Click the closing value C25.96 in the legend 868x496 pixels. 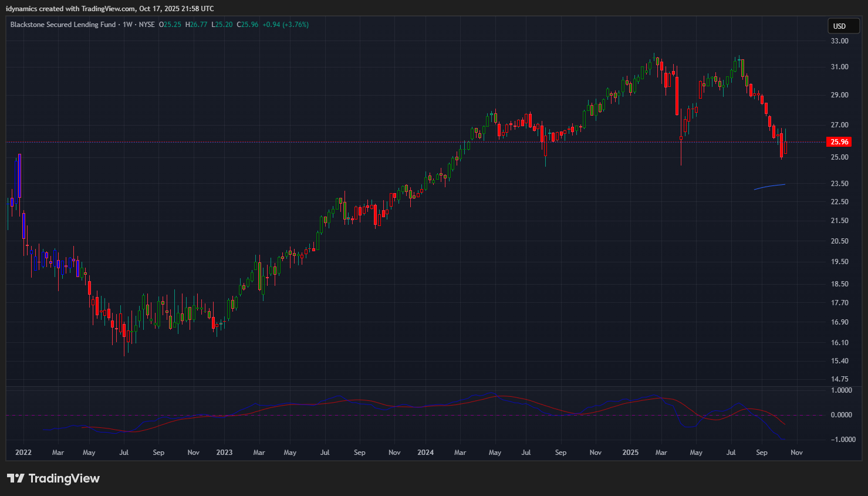pyautogui.click(x=248, y=25)
